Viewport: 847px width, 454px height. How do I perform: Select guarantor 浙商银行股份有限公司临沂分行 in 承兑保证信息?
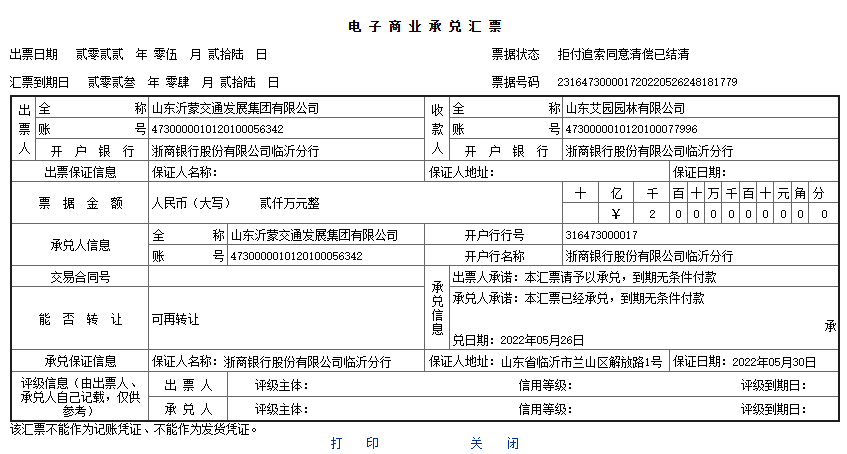pos(307,362)
